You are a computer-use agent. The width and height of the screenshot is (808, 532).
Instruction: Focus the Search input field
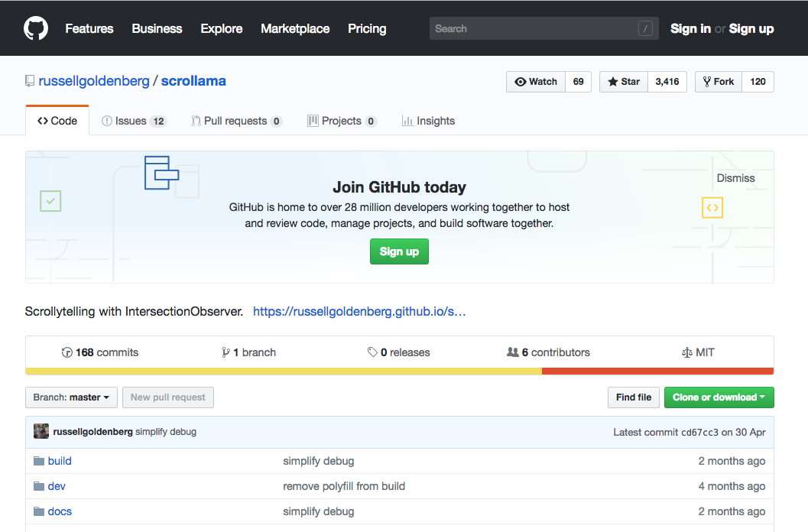(x=535, y=29)
